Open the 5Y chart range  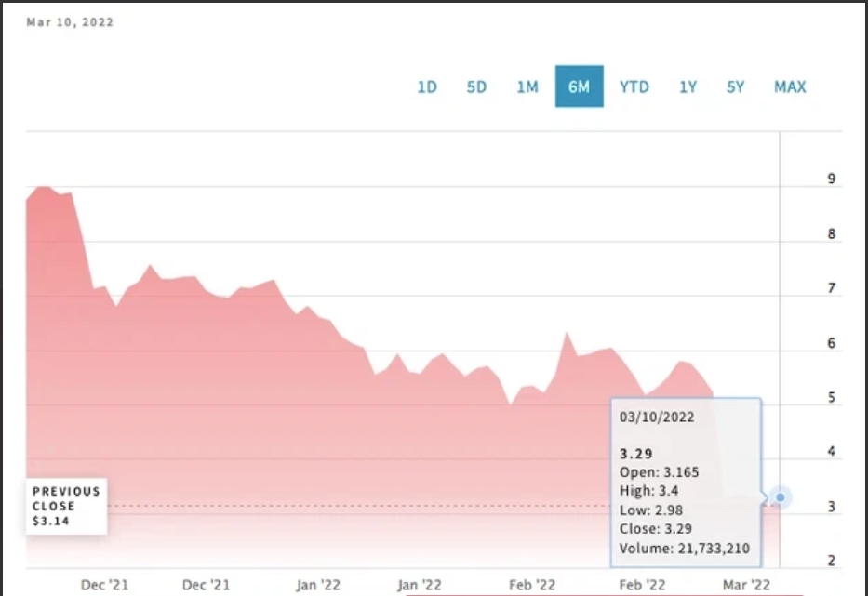pos(736,86)
